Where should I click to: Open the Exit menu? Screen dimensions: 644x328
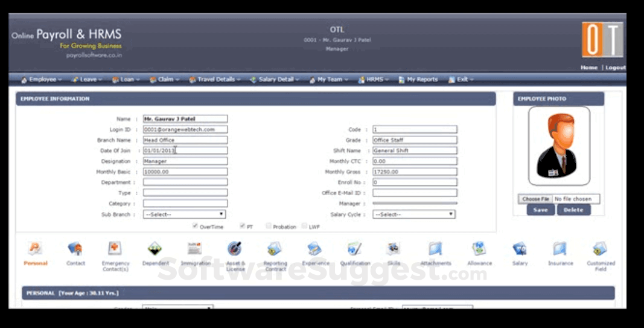click(461, 79)
